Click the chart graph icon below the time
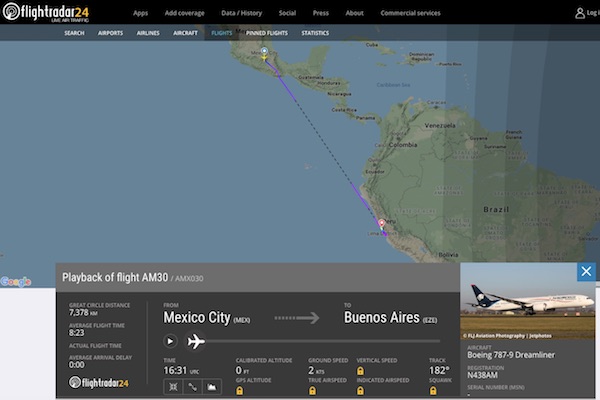This screenshot has width=600, height=400. point(212,387)
